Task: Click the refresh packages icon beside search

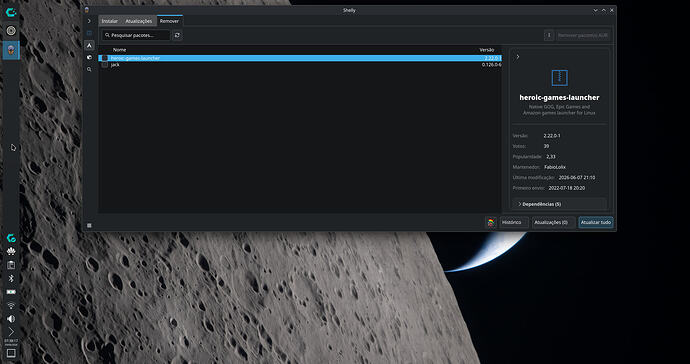Action: click(177, 35)
